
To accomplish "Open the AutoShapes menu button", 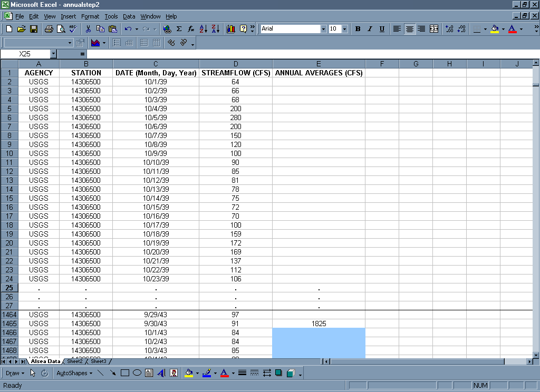I will pos(73,373).
